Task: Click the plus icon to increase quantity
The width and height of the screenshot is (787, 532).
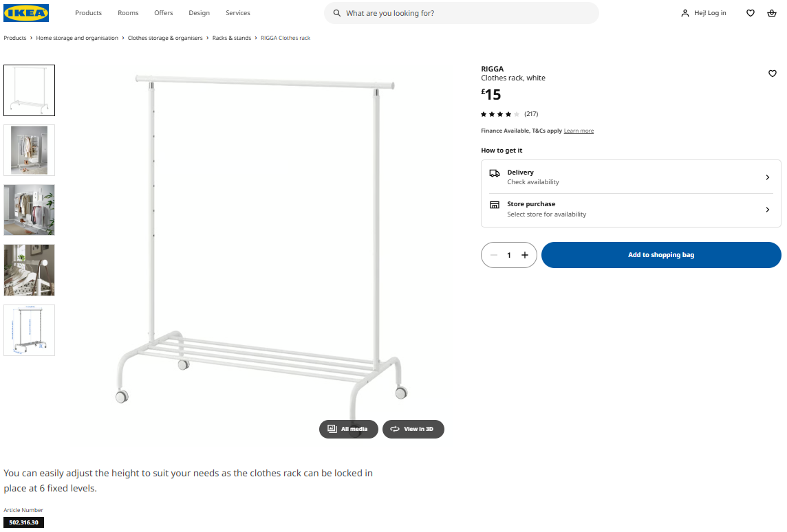Action: pyautogui.click(x=525, y=255)
